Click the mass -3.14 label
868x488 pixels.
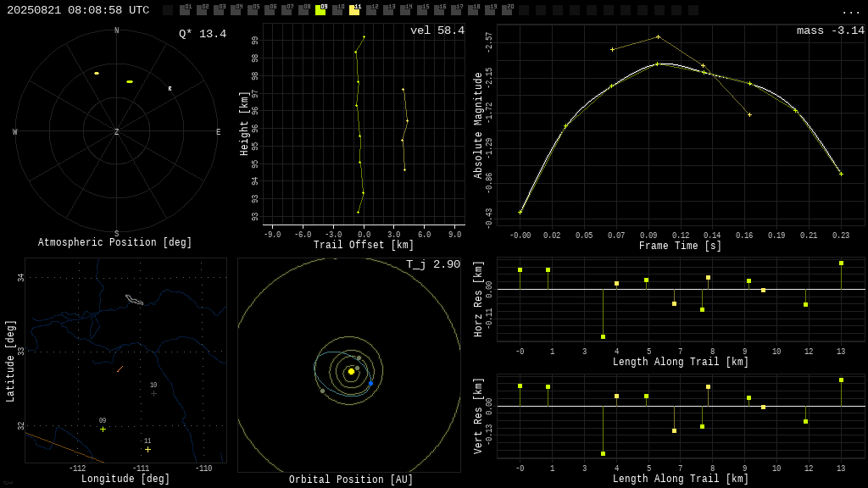tap(831, 30)
